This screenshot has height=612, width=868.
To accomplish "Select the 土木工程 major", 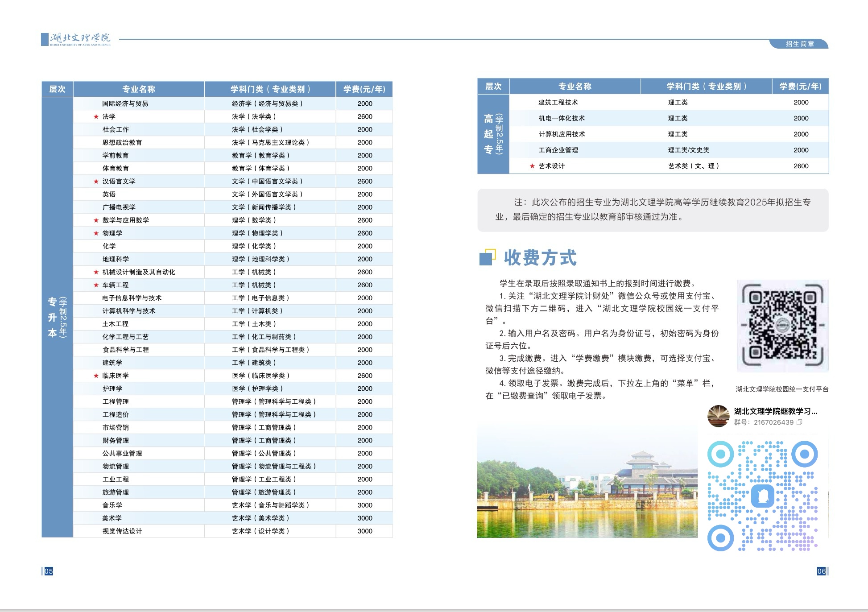I will 116,323.
